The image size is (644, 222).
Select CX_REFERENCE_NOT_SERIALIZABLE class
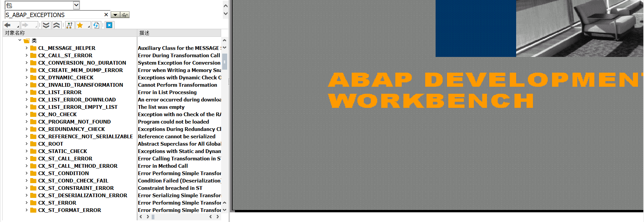(x=86, y=136)
